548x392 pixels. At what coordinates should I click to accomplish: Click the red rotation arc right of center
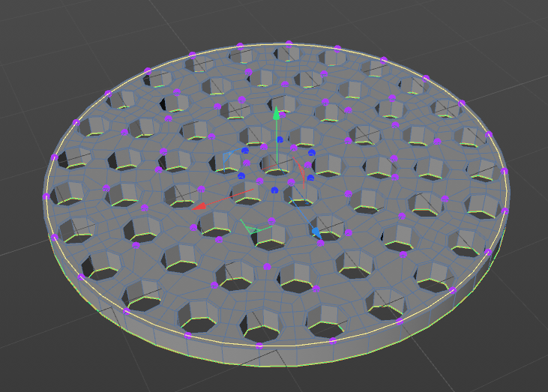pos(299,170)
